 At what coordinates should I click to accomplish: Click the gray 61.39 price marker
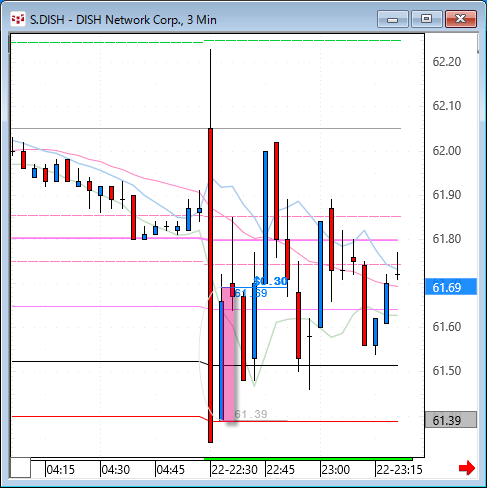coord(451,420)
